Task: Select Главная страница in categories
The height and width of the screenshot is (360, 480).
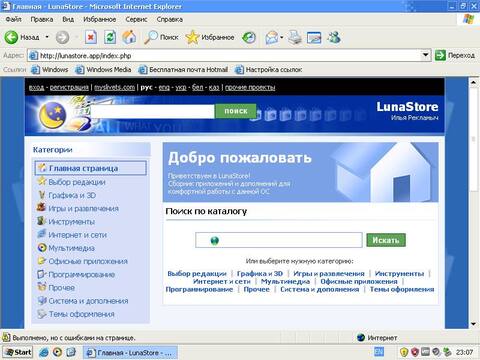Action: [x=90, y=168]
